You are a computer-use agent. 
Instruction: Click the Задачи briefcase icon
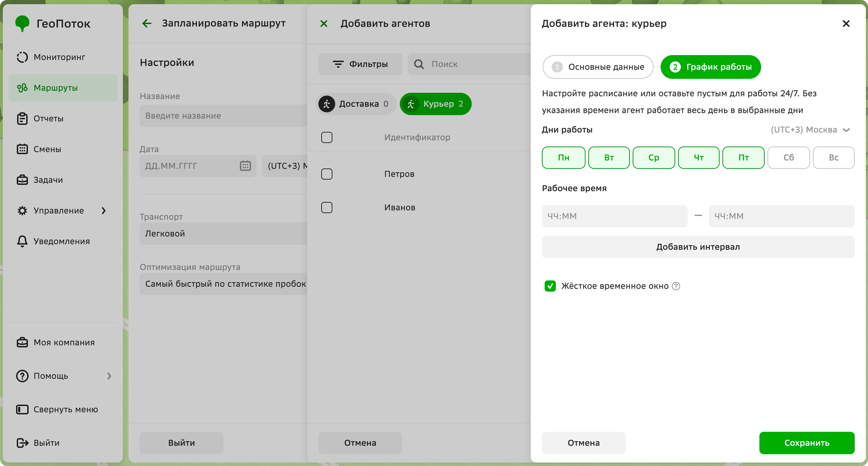(22, 180)
